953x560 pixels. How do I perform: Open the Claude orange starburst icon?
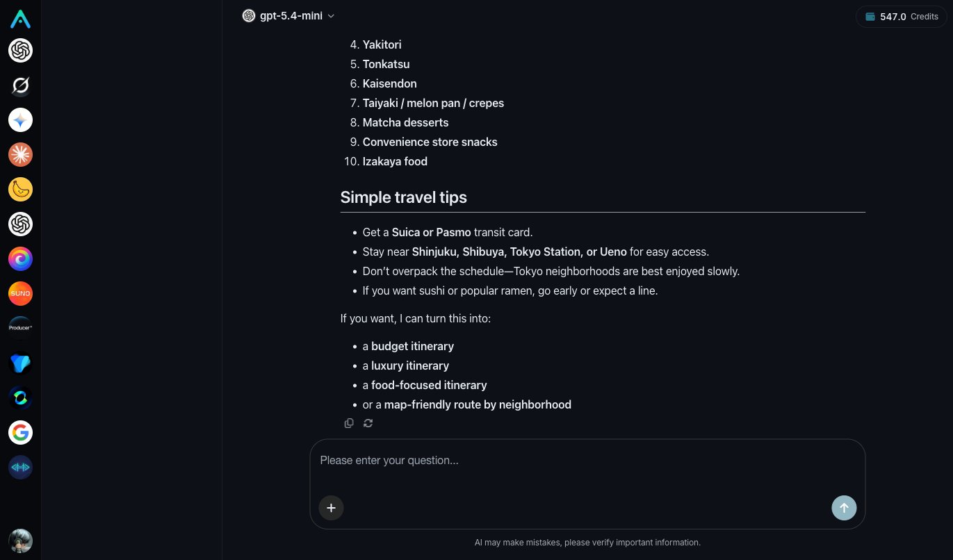20,155
